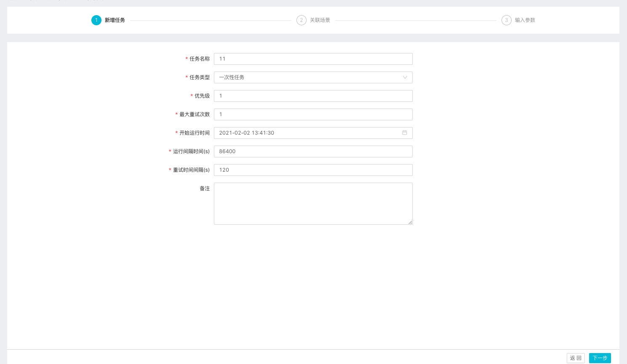Click the 重试时间间隔(s) field with 120
This screenshot has width=627, height=364.
click(x=313, y=170)
